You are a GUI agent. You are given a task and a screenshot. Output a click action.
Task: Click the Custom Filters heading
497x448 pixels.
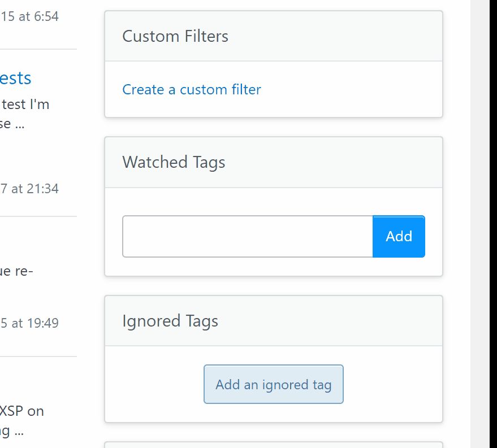[x=175, y=36]
